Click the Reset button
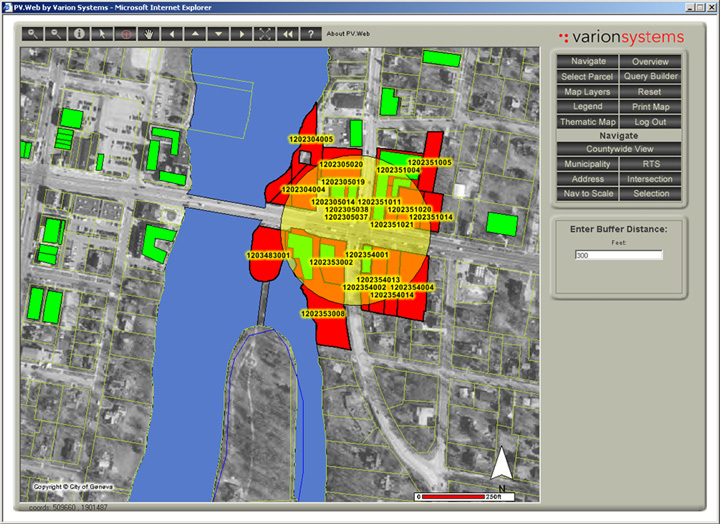The height and width of the screenshot is (524, 720). click(650, 92)
